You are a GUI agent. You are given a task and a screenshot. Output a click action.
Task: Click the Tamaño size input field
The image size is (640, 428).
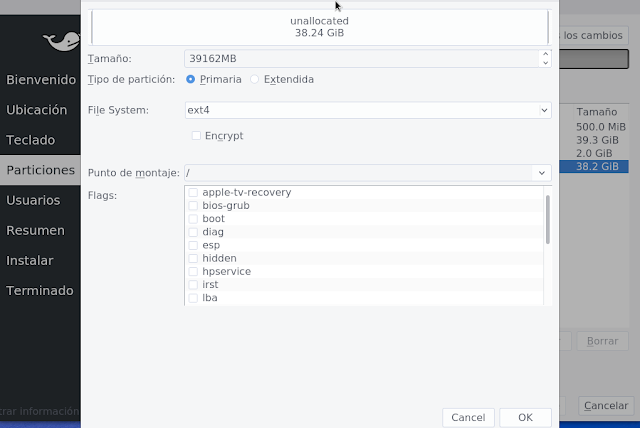tap(362, 59)
